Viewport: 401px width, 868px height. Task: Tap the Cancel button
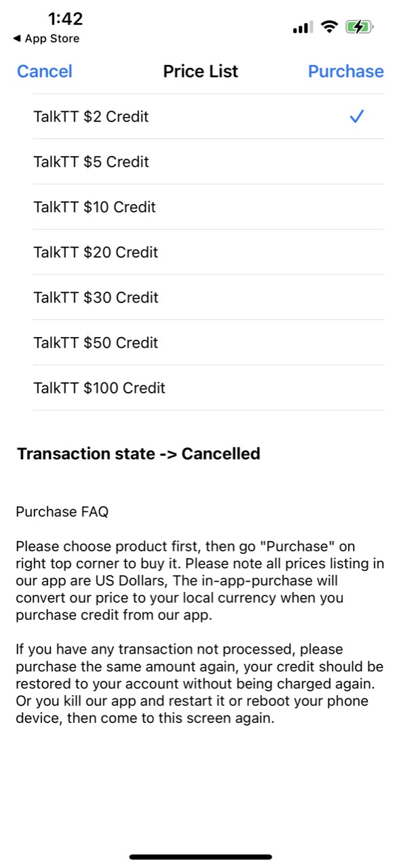pos(44,71)
